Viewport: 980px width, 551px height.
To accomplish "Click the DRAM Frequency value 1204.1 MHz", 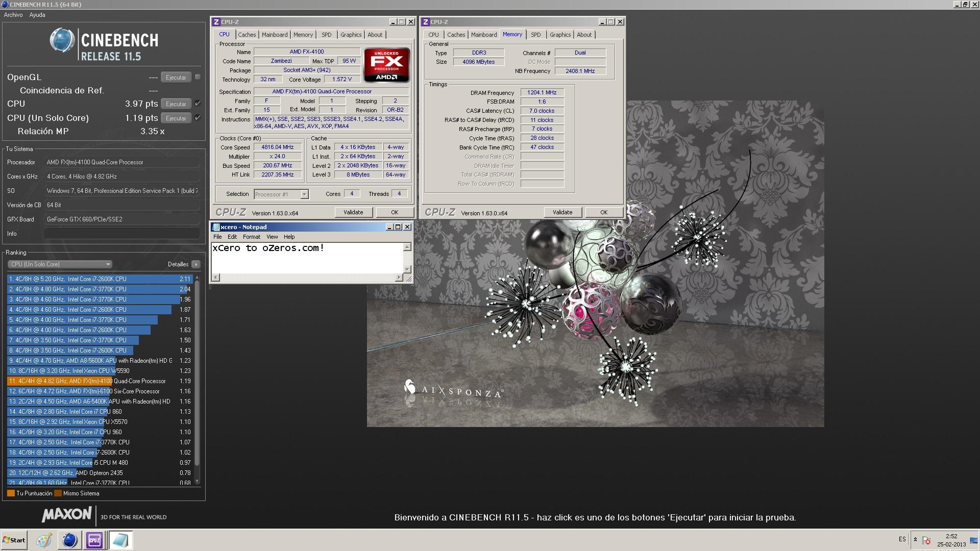I will click(542, 93).
